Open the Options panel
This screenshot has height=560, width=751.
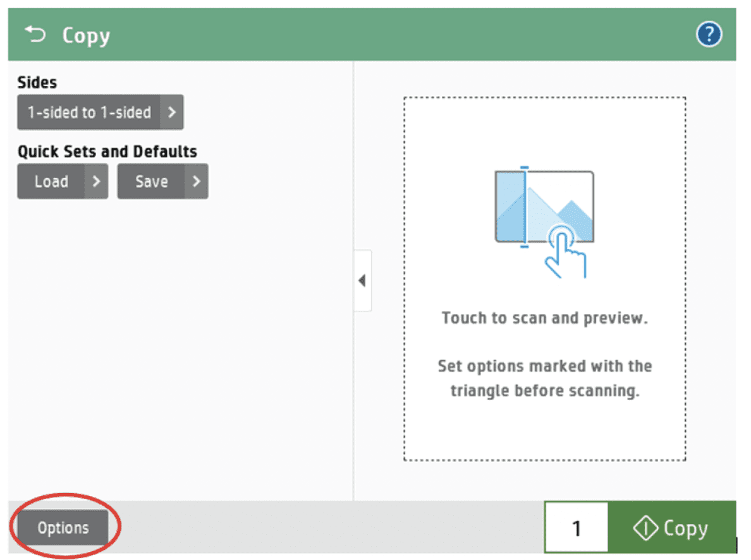tap(63, 527)
